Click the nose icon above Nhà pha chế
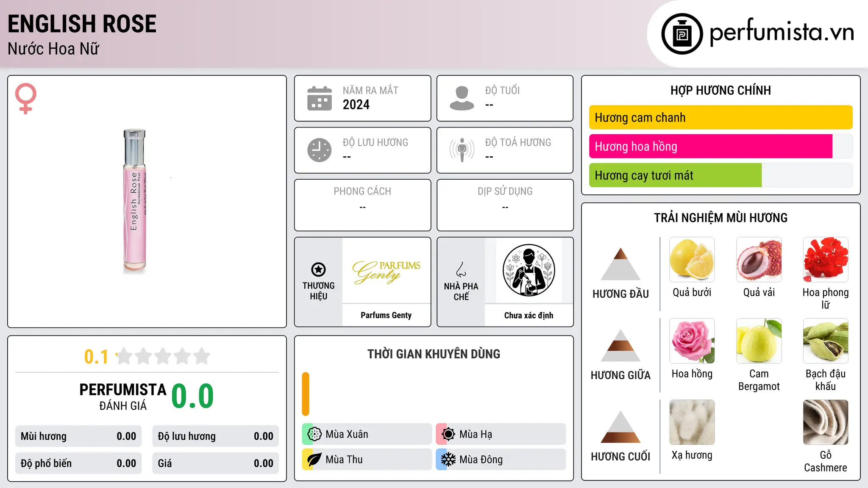The height and width of the screenshot is (488, 868). (461, 269)
